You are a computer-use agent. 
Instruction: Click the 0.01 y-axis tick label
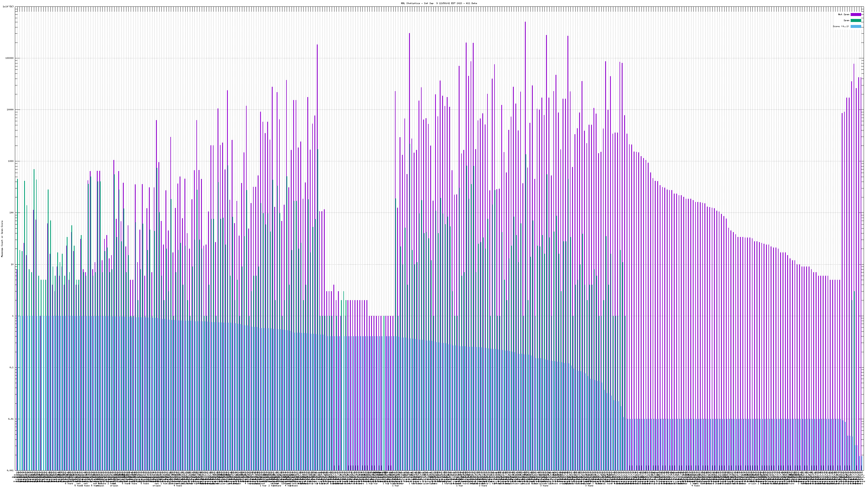[x=11, y=419]
